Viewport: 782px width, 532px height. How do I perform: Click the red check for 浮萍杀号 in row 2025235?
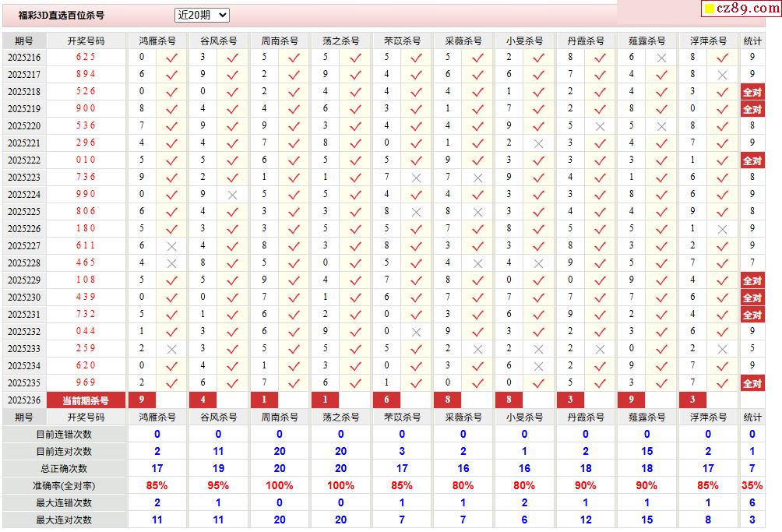(x=722, y=383)
